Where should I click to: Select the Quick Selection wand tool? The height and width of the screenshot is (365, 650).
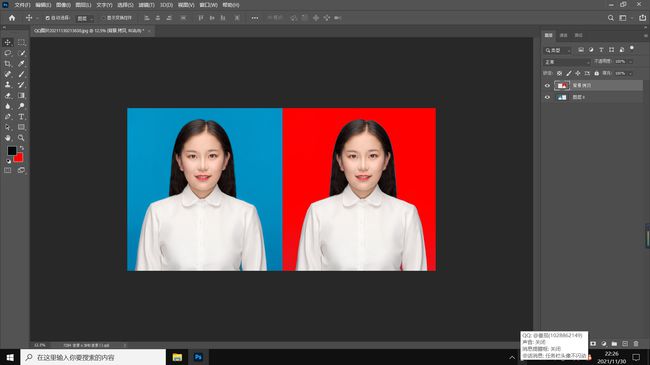coord(21,53)
